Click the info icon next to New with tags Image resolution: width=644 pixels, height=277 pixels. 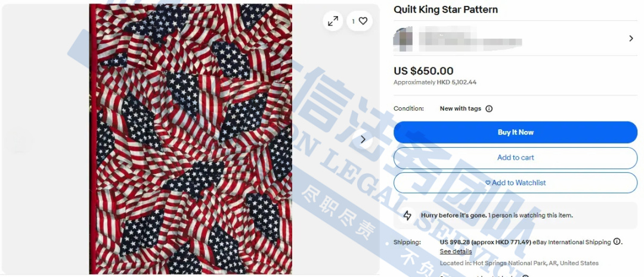click(x=489, y=109)
